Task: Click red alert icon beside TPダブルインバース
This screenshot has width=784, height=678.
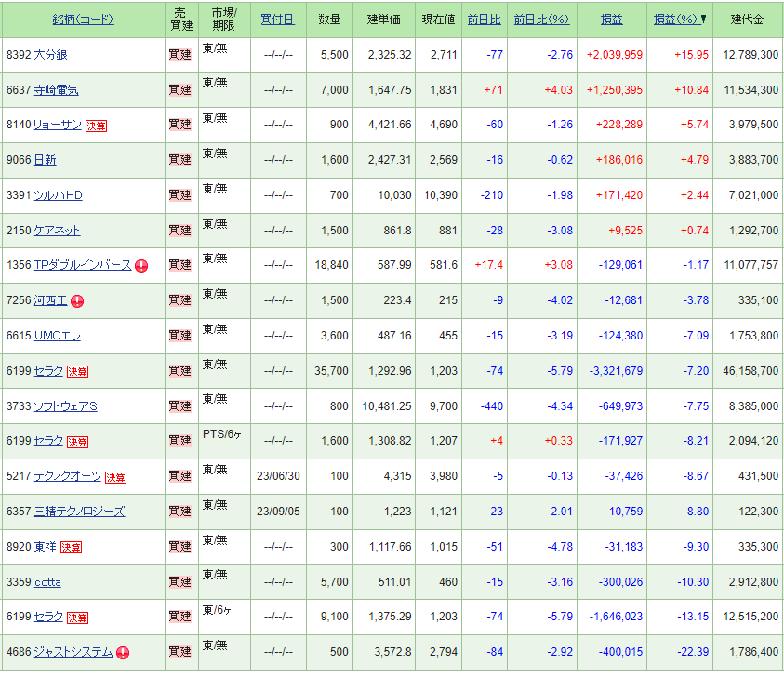Action: point(141,266)
